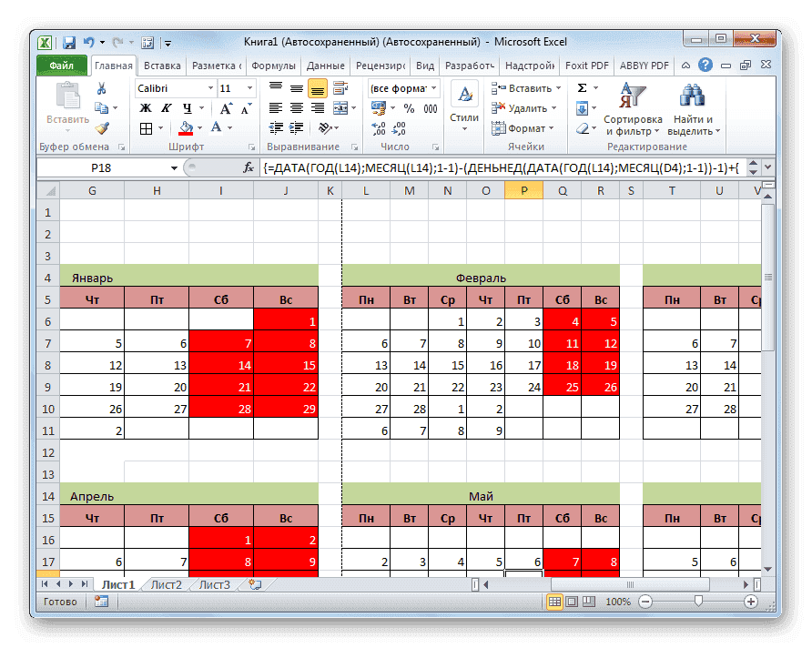Open the Файл menu
This screenshot has height=648, width=812.
(x=59, y=65)
